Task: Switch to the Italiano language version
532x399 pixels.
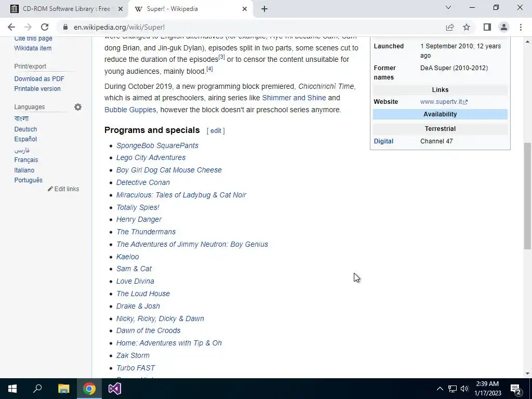Action: coord(24,170)
